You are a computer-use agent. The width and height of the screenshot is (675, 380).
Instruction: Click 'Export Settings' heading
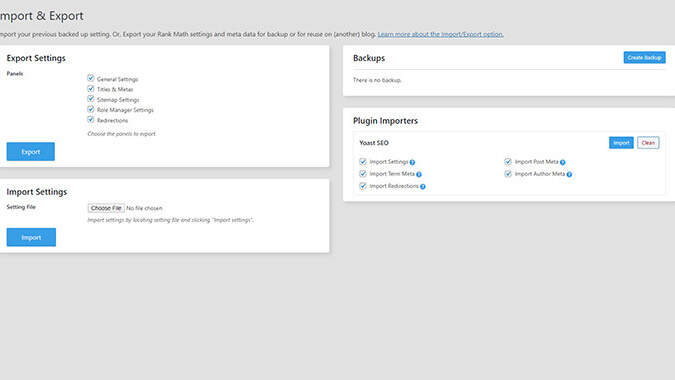(36, 58)
